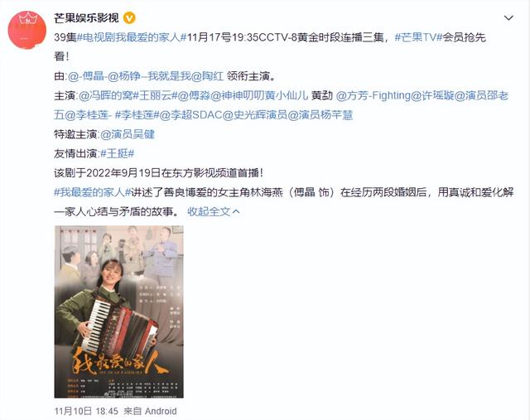Click the 11月10日 18:45 post timestamp
Viewport: 530px width, 420px height.
[86, 411]
